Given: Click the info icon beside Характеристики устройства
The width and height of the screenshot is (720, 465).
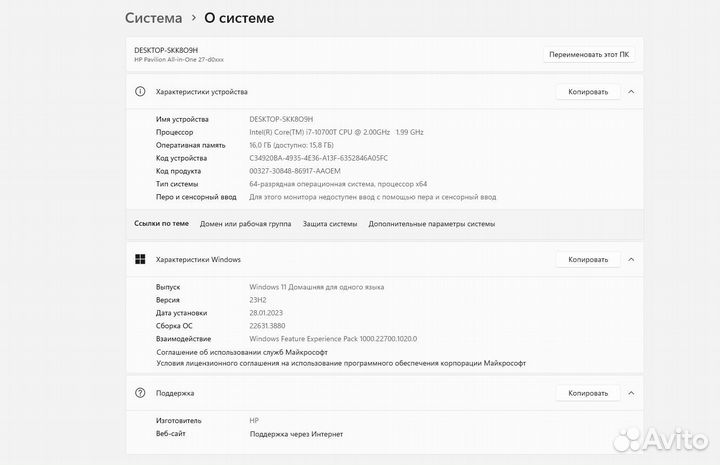Looking at the screenshot, I should tap(140, 91).
